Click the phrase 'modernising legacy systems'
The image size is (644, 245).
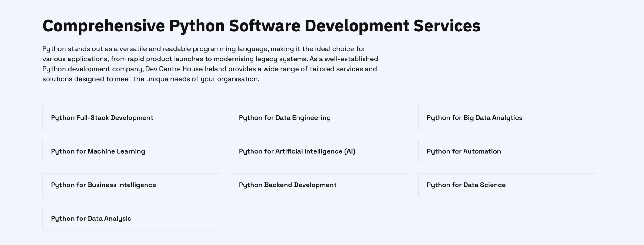click(x=260, y=59)
